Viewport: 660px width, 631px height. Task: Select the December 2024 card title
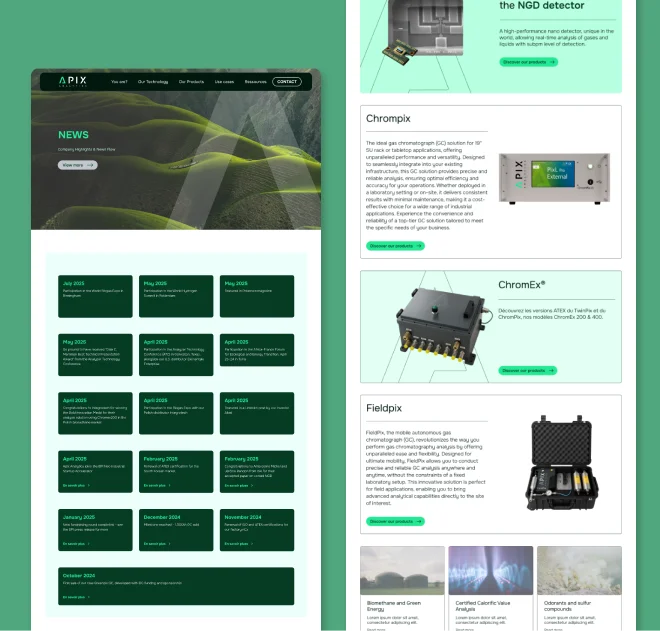162,517
